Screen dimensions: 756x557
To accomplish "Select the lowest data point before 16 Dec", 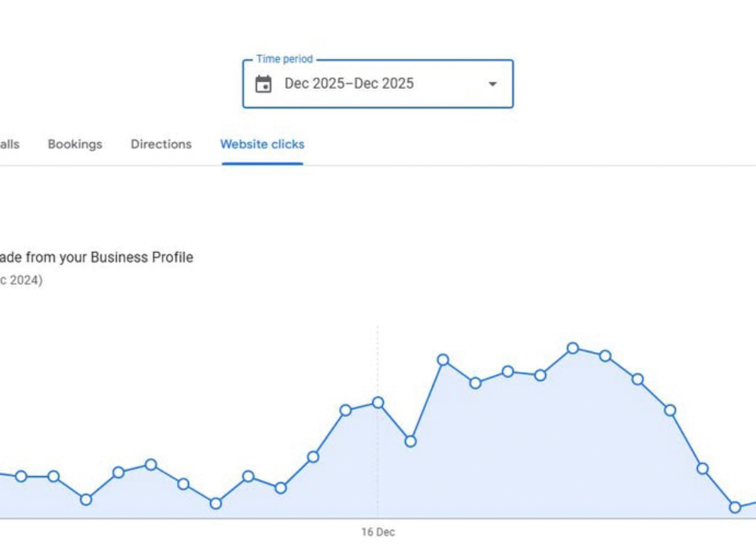I will 216,503.
